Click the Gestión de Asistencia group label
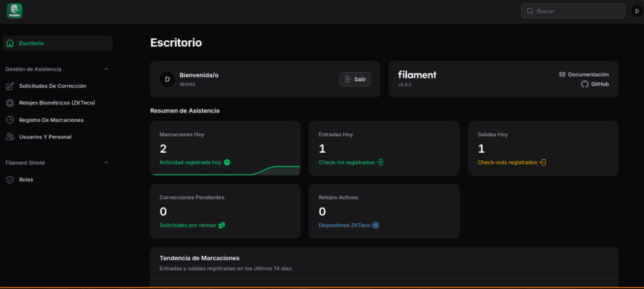The width and height of the screenshot is (644, 289). click(33, 69)
